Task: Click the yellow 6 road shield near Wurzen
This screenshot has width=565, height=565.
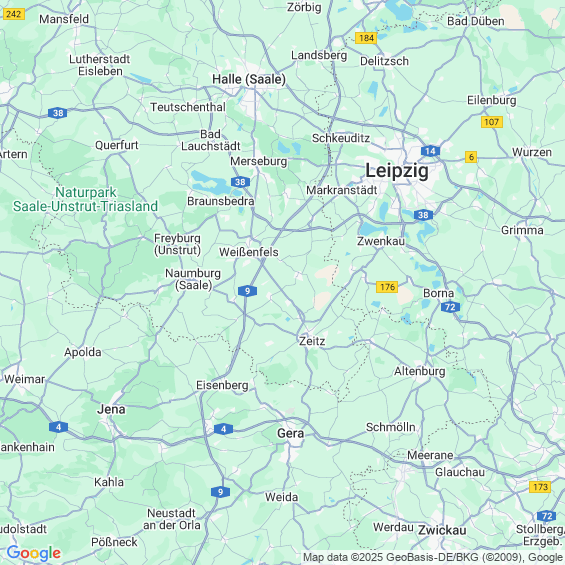Action: [471, 157]
